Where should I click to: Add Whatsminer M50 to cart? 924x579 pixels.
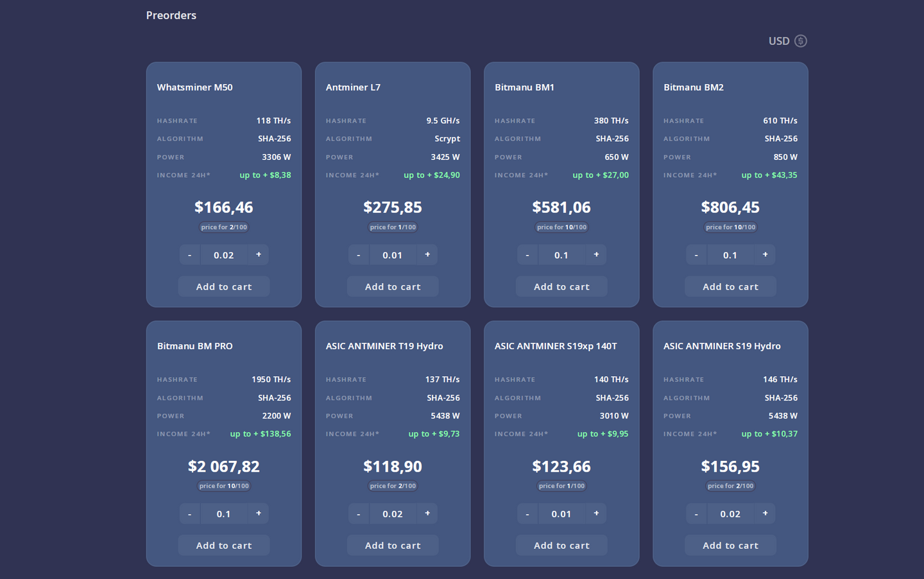coord(224,287)
